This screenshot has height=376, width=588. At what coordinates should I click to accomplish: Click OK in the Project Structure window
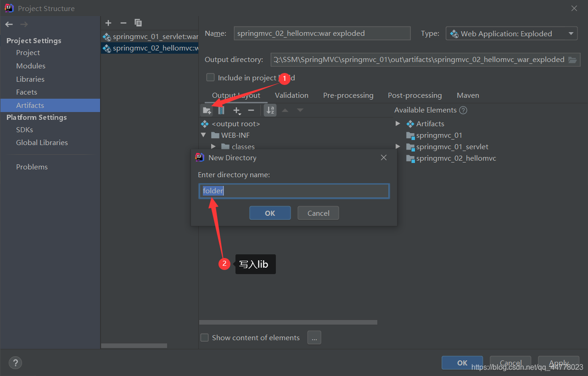tap(462, 363)
